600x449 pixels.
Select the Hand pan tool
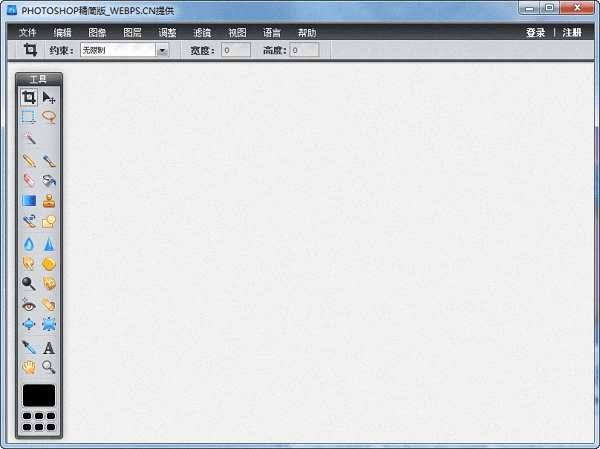(29, 367)
